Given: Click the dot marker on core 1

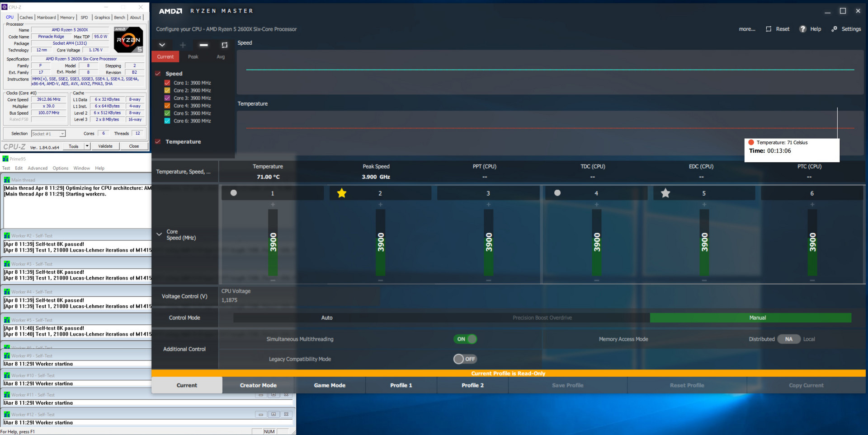Looking at the screenshot, I should [x=234, y=193].
